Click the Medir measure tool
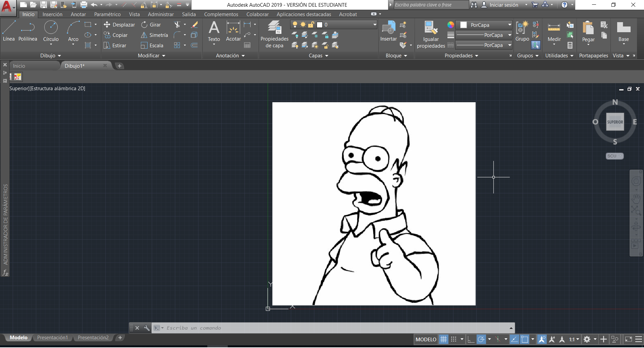Screen dimensions: 644x348 coord(554,31)
